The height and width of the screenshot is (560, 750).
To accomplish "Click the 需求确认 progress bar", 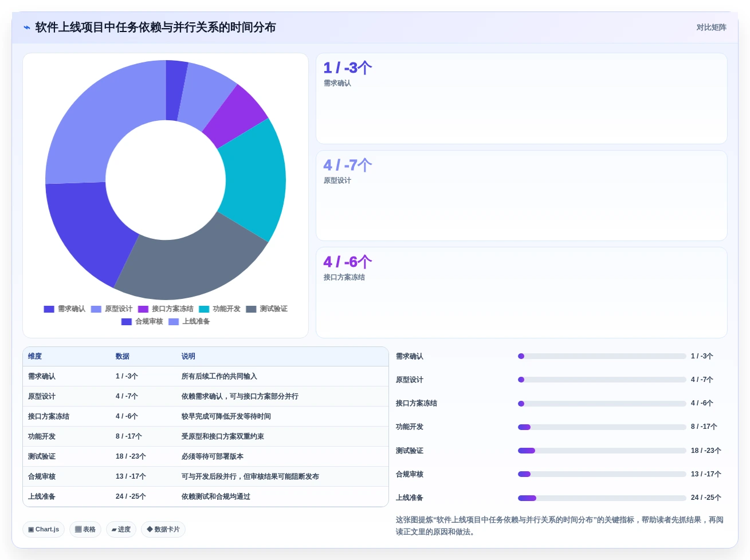I will pos(602,356).
